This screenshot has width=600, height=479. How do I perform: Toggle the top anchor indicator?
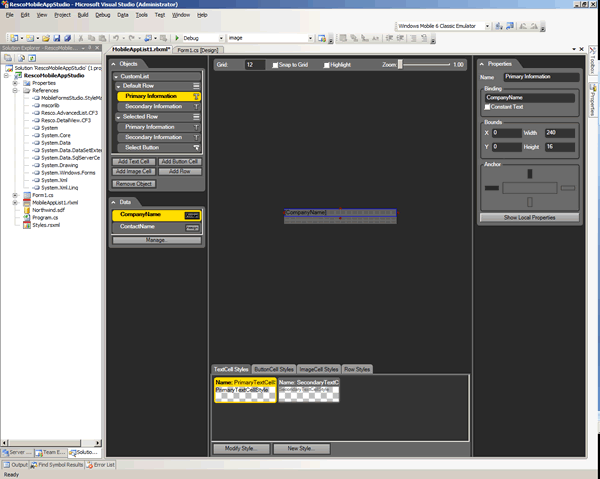(x=530, y=174)
